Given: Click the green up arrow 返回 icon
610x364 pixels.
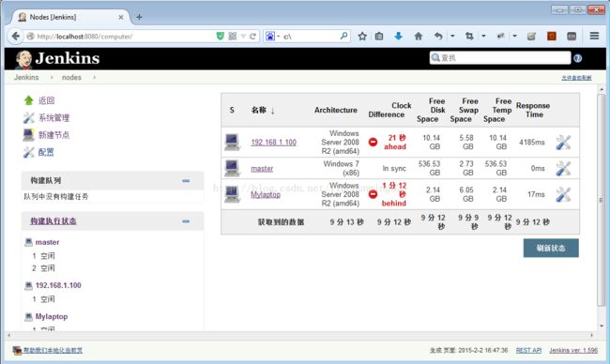Looking at the screenshot, I should pyautogui.click(x=28, y=100).
